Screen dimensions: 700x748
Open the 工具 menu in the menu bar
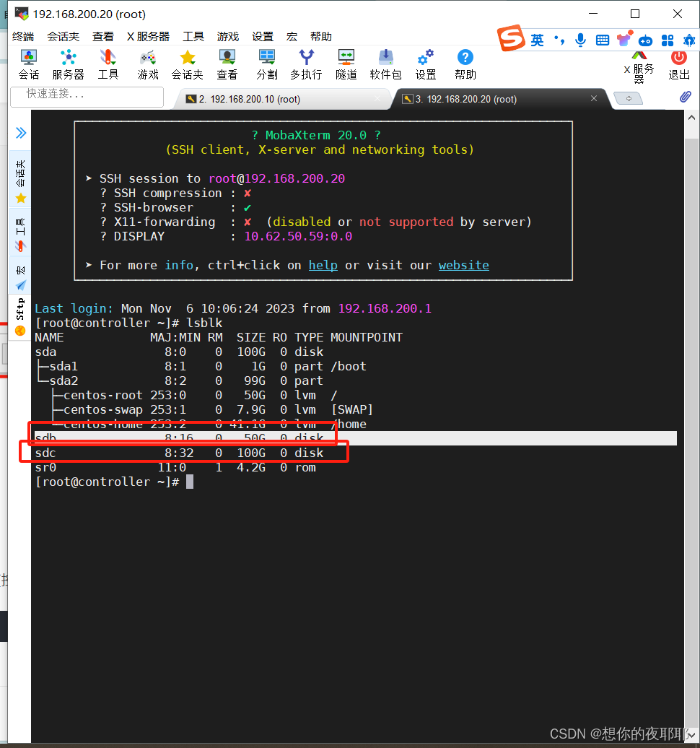tap(193, 37)
